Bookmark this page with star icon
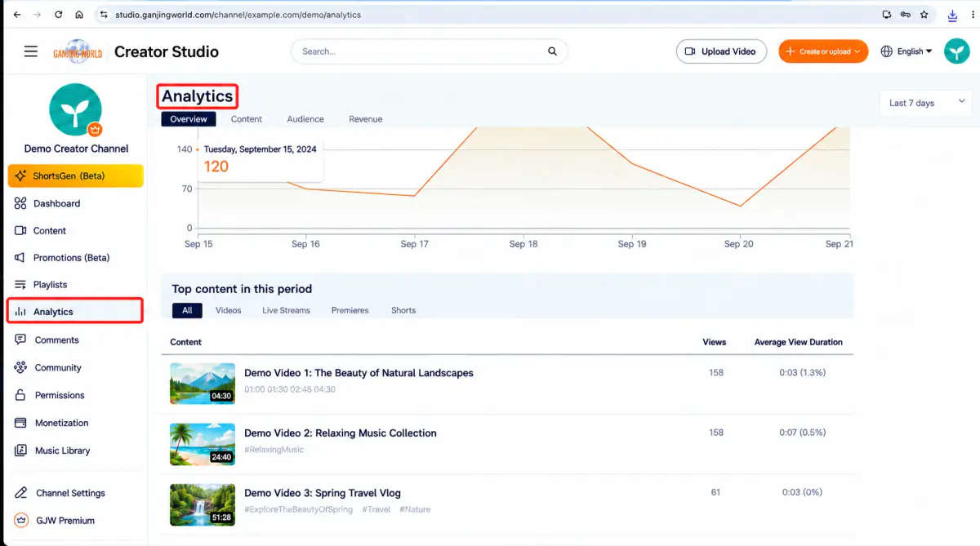This screenshot has height=546, width=980. tap(924, 15)
